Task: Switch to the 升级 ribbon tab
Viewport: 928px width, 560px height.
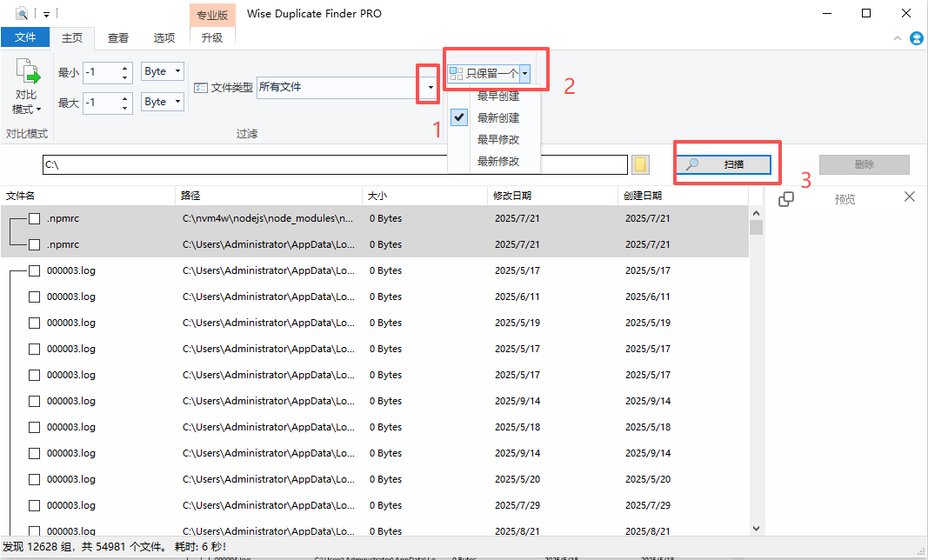Action: [x=212, y=38]
